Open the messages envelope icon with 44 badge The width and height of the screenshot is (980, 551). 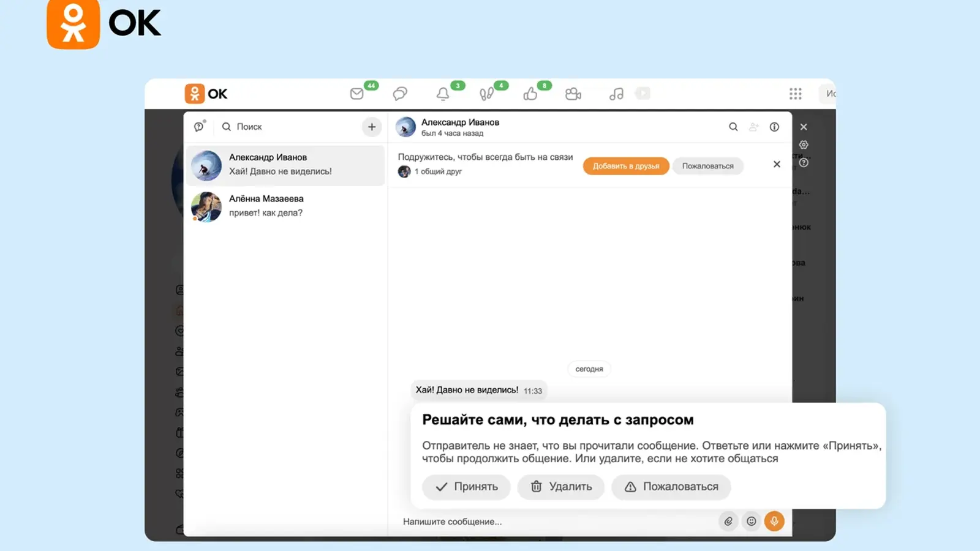click(357, 94)
